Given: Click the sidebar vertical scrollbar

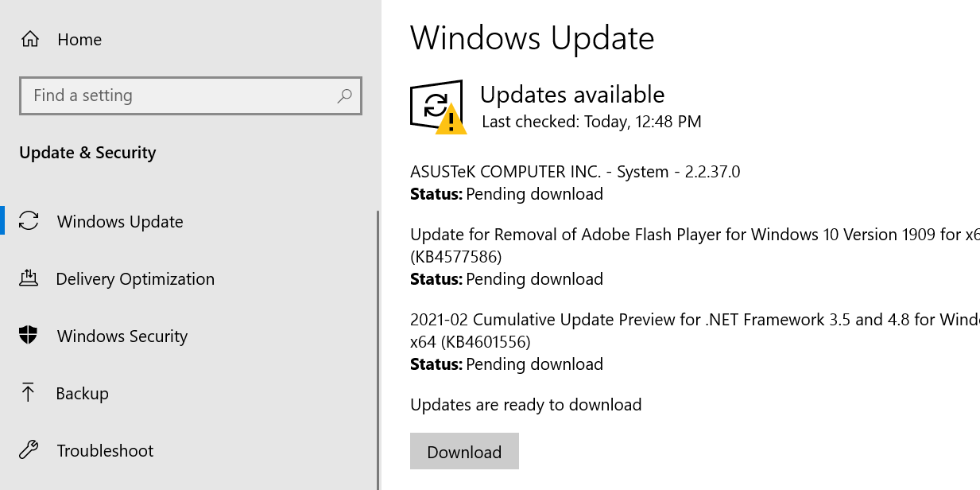Looking at the screenshot, I should point(378,350).
